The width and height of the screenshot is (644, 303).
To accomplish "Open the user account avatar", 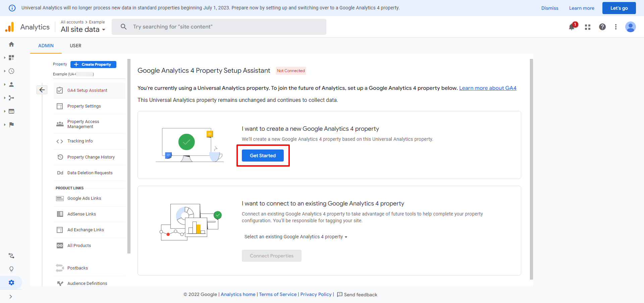I will coord(630,27).
